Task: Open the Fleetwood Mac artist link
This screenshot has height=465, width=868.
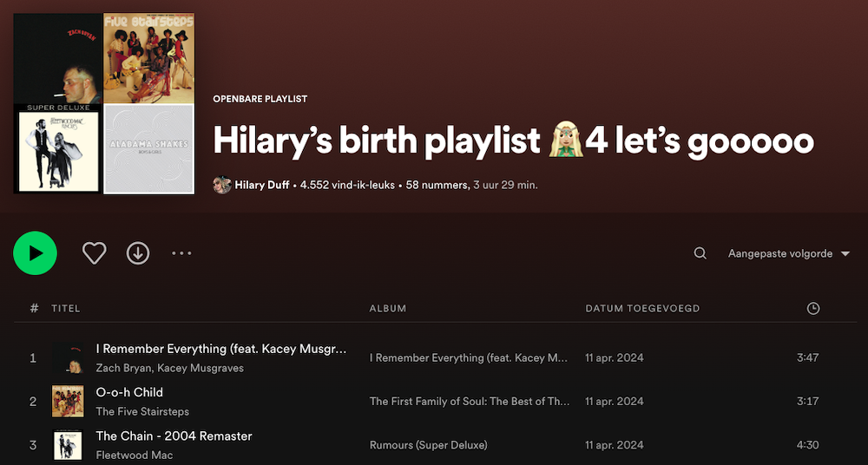Action: click(135, 455)
